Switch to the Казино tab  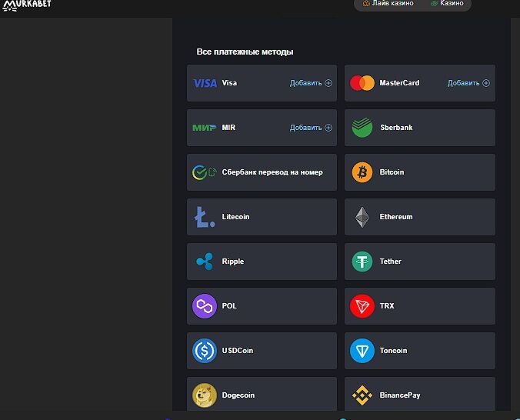[447, 4]
